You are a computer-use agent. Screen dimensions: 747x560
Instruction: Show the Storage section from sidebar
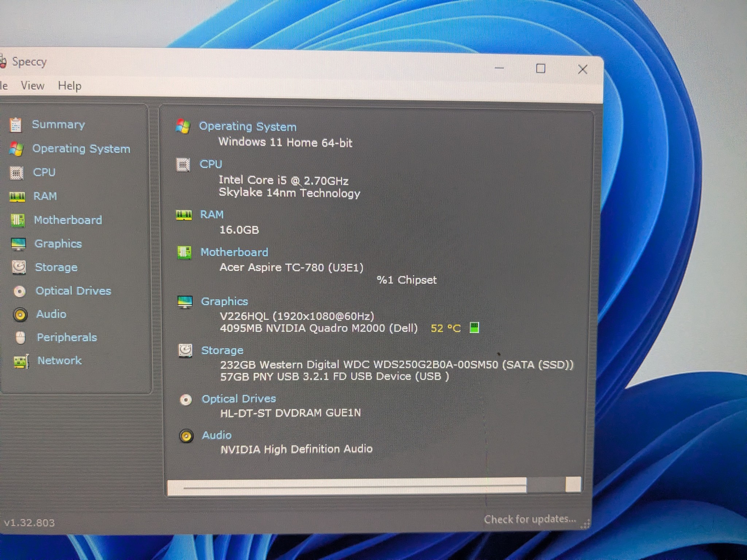56,268
